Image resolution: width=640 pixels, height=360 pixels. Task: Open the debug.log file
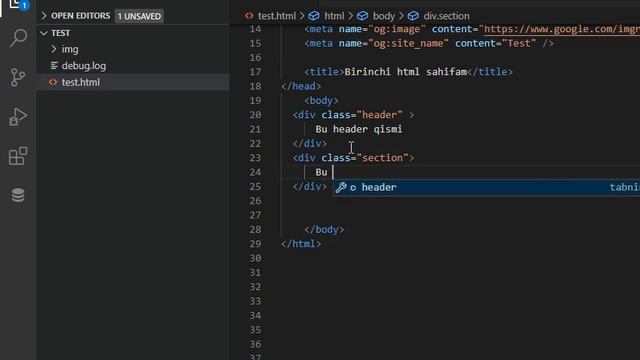pyautogui.click(x=84, y=66)
